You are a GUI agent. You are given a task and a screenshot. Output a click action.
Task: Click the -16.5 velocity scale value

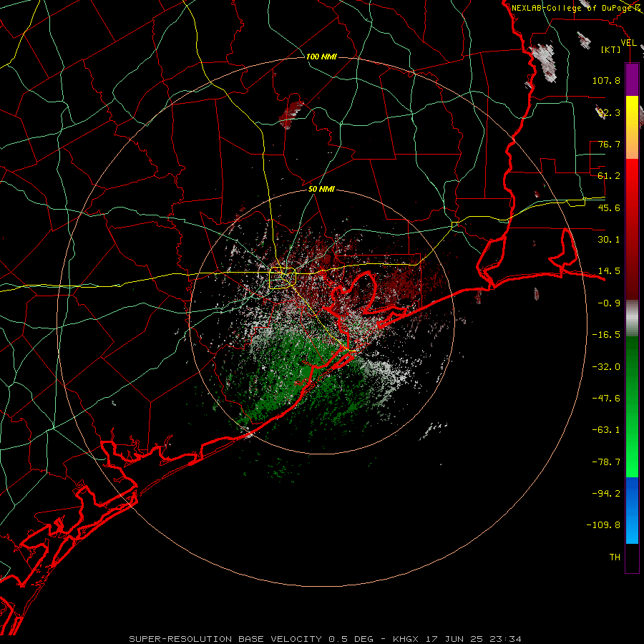pyautogui.click(x=606, y=335)
